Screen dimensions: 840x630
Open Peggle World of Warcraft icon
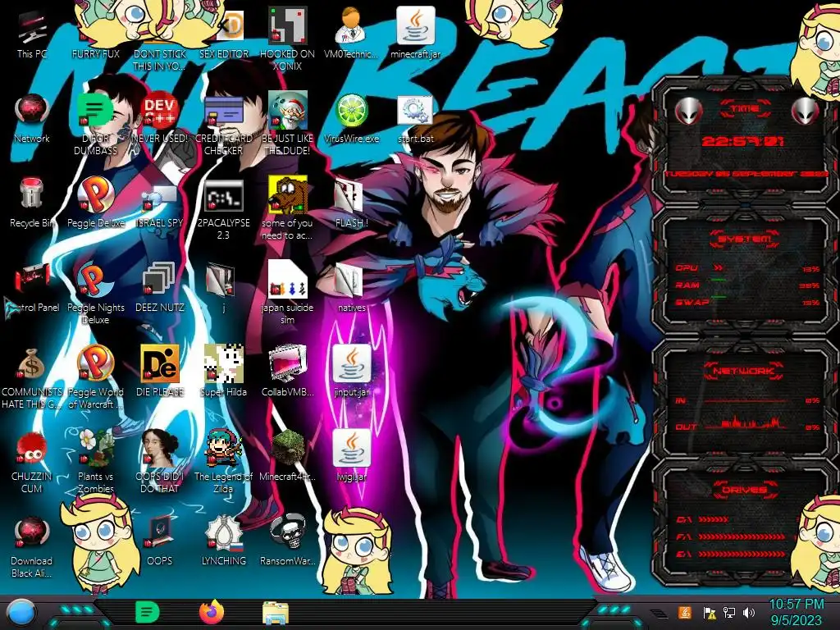click(96, 377)
